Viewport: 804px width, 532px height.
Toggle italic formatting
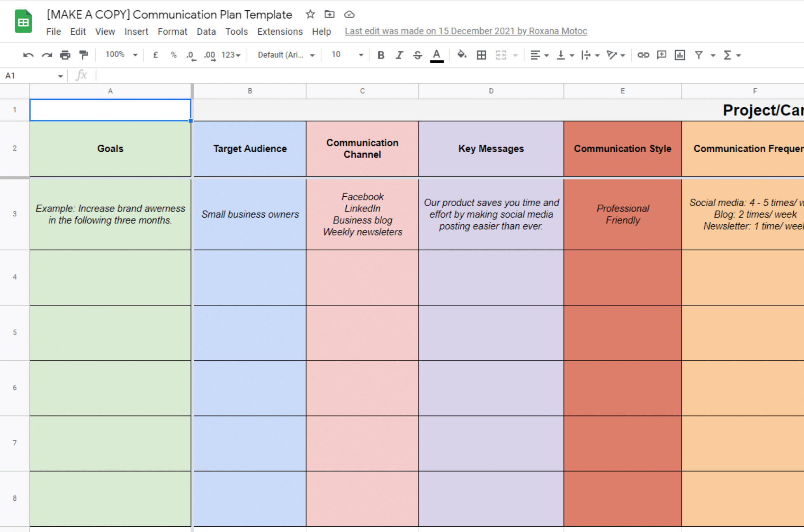pos(399,54)
